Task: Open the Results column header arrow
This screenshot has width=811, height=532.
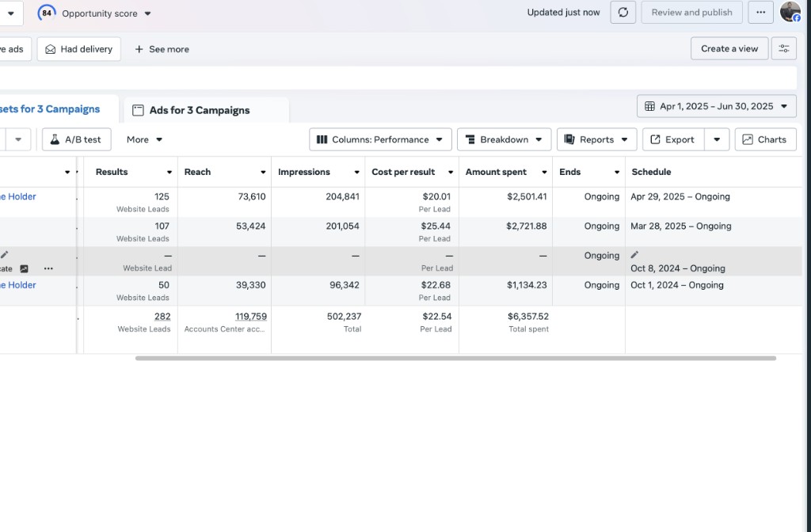Action: click(x=169, y=172)
